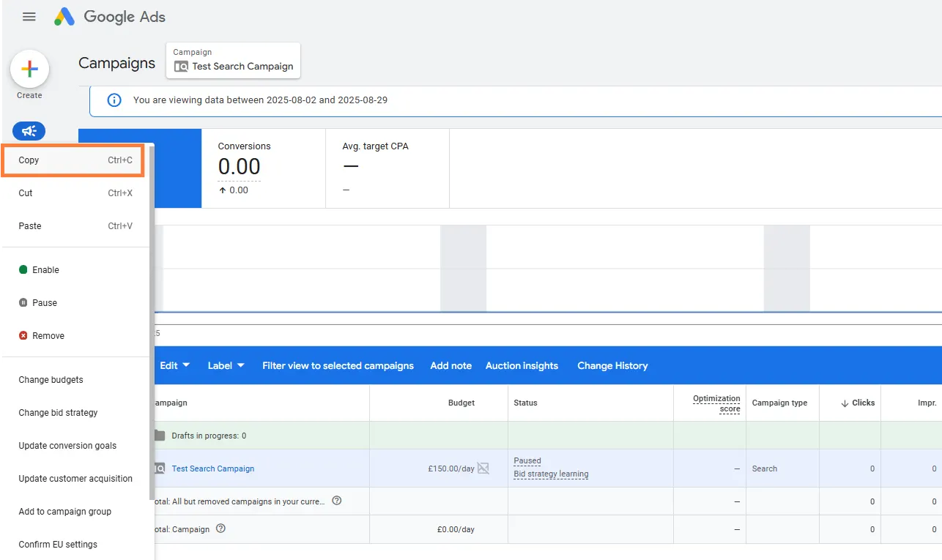Image resolution: width=942 pixels, height=560 pixels.
Task: Open Campaigns megaphone icon in sidebar
Action: [x=29, y=131]
